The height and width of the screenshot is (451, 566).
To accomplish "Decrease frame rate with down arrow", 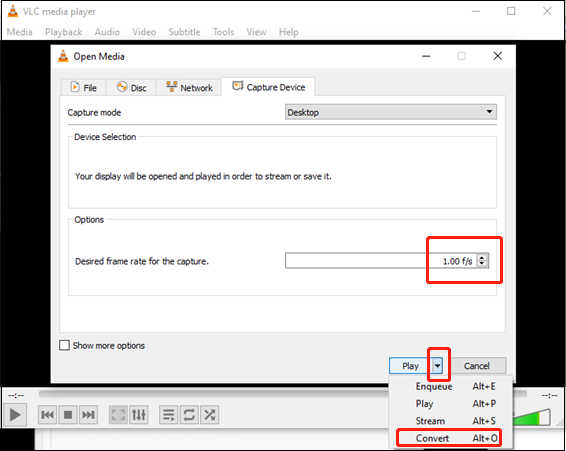I will [x=482, y=264].
